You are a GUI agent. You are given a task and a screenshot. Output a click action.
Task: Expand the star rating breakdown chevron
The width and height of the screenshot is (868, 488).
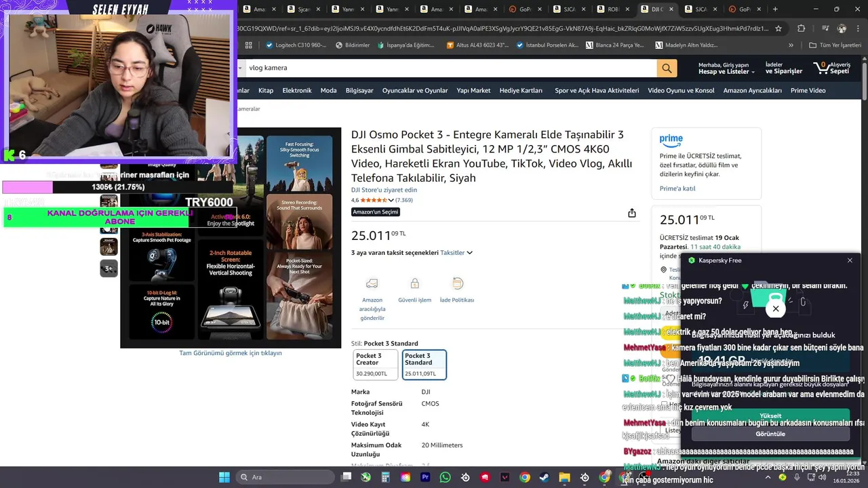pyautogui.click(x=391, y=201)
